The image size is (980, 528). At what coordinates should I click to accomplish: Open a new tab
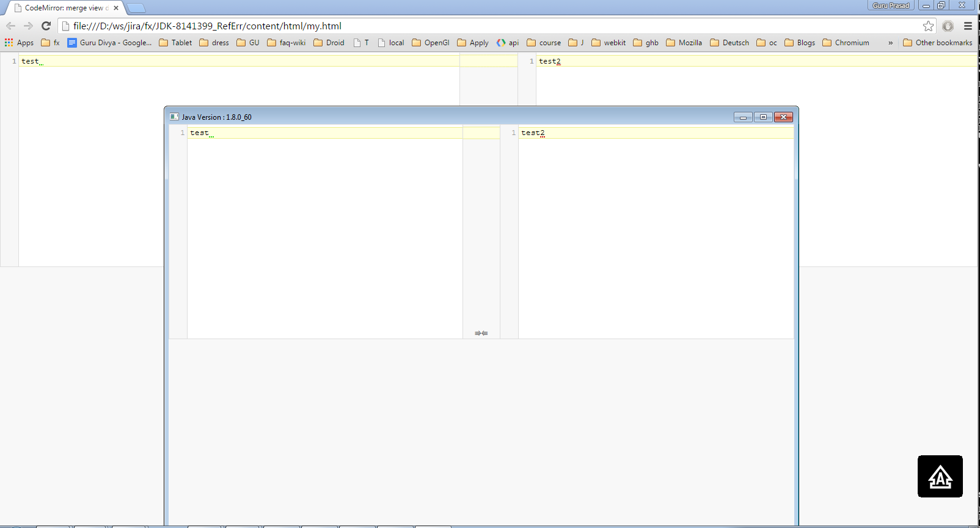pos(136,8)
